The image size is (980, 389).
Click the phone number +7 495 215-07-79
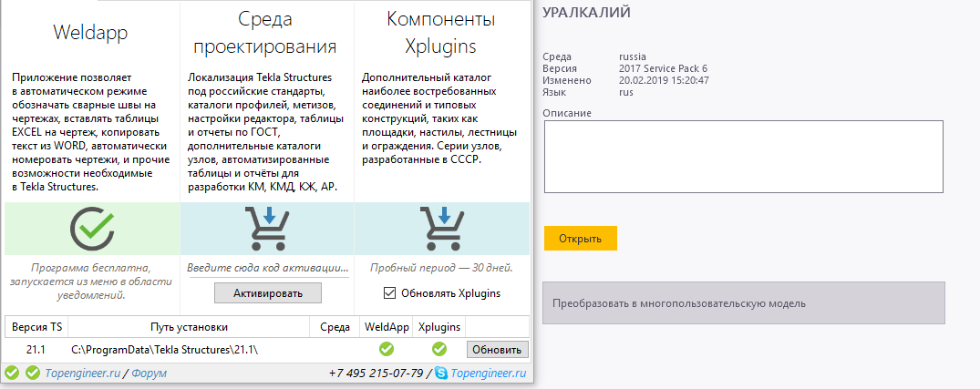coord(376,374)
